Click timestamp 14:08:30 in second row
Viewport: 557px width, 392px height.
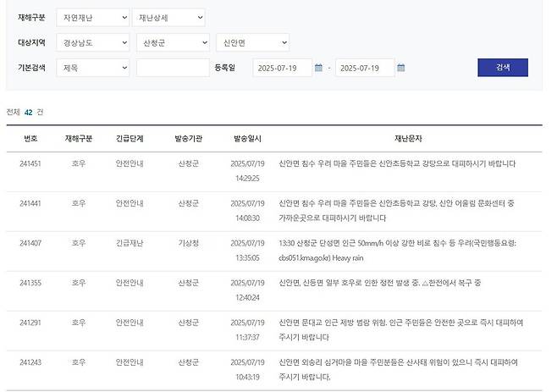247,218
